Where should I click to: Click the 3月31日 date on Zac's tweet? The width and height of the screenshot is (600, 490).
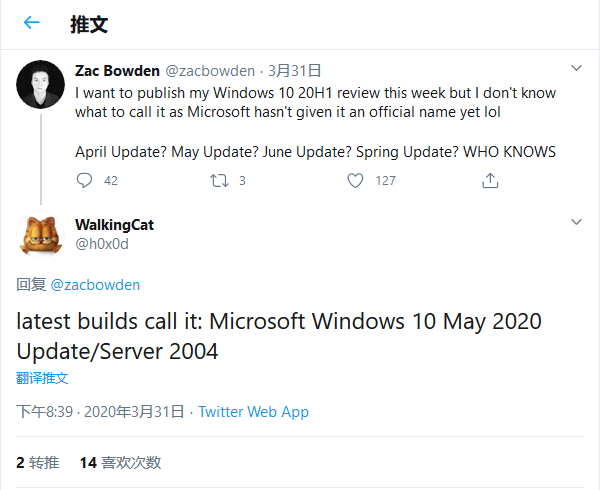[x=294, y=70]
